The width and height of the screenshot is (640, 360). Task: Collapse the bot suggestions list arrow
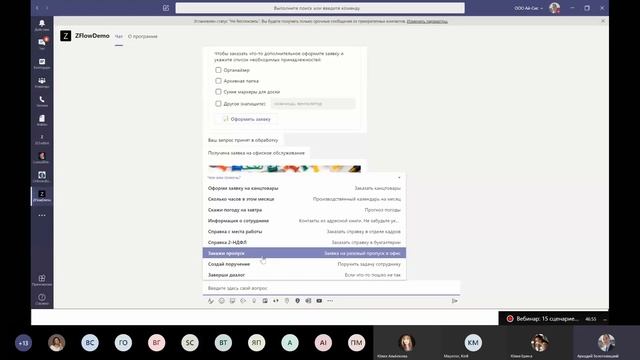point(399,178)
